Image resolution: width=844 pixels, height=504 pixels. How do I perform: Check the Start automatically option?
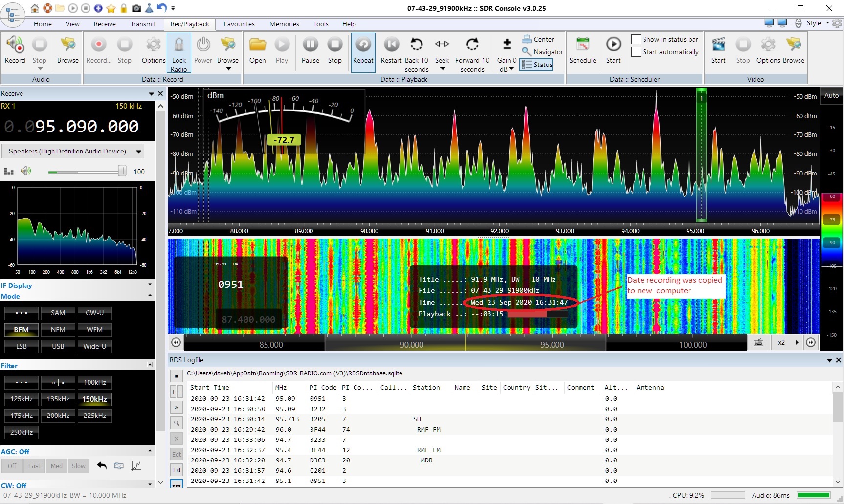click(636, 52)
